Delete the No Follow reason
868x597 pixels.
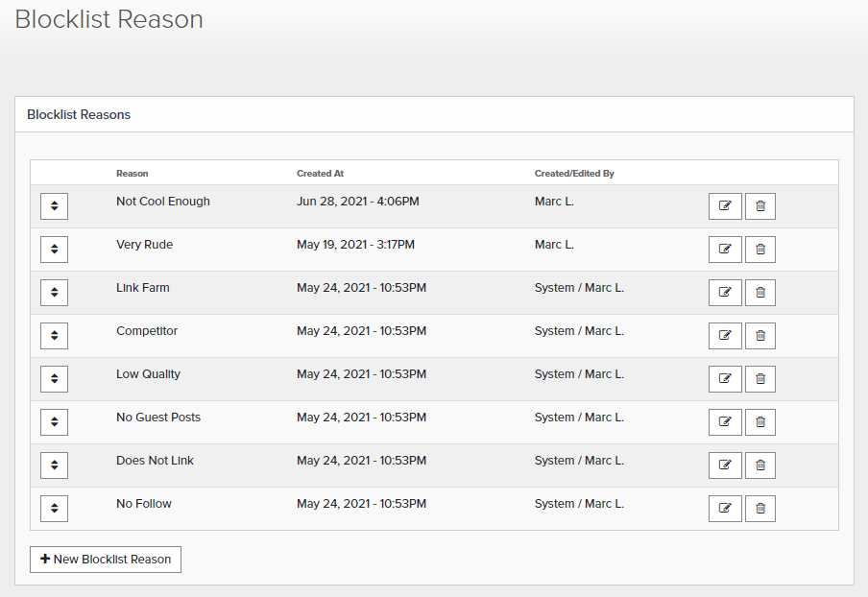(x=760, y=508)
